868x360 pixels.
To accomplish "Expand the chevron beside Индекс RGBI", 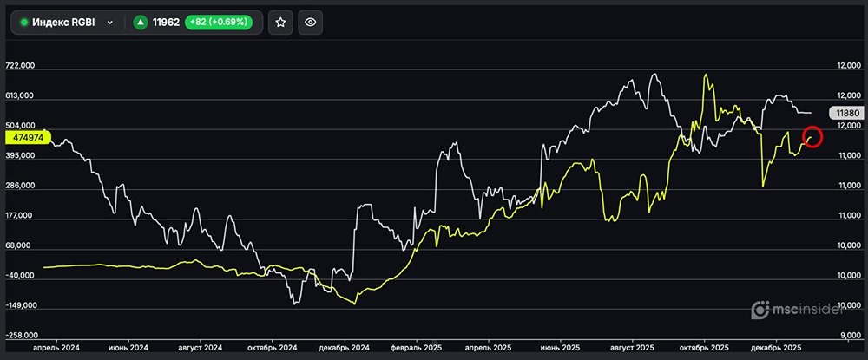I will (x=110, y=23).
